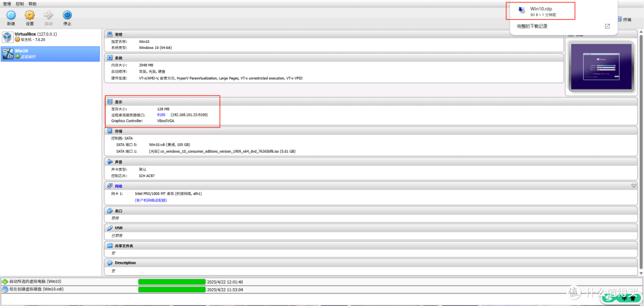
Task: Click the '宿主机 - 7.0.20' version text
Action: tap(32, 39)
